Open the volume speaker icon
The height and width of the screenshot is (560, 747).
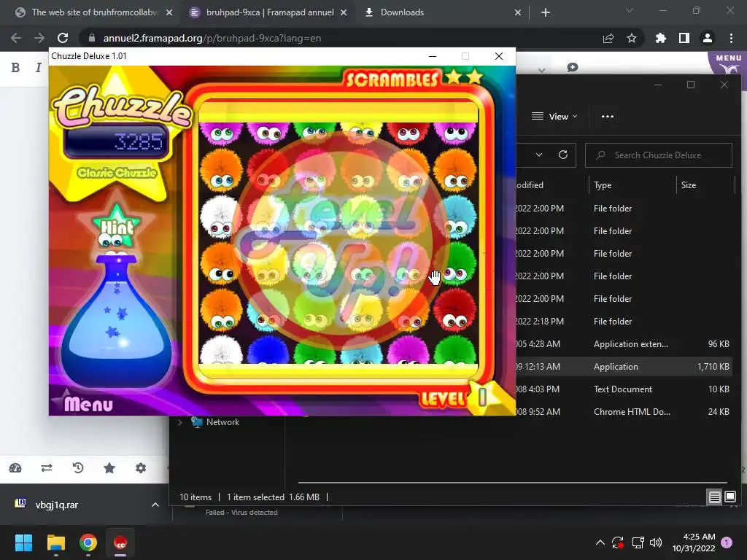[x=656, y=542]
